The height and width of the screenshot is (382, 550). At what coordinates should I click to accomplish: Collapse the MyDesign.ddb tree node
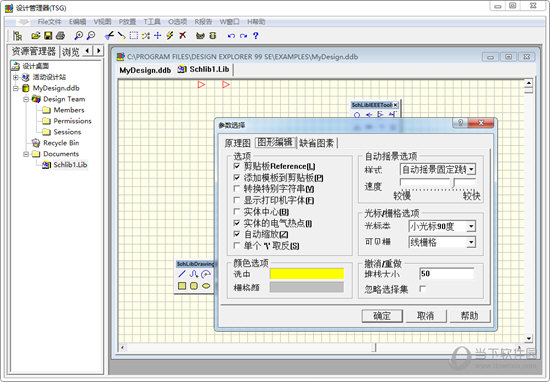[x=15, y=88]
